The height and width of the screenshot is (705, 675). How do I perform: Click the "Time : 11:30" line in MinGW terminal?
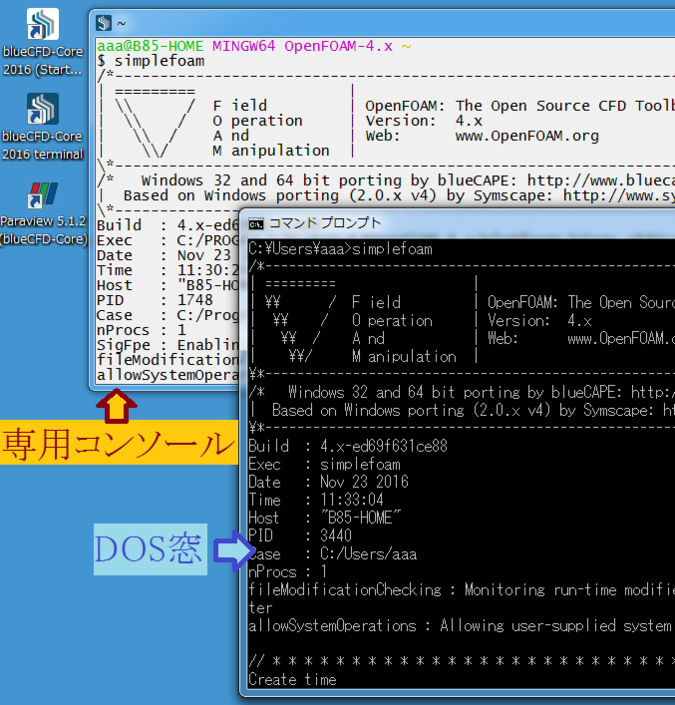167,270
